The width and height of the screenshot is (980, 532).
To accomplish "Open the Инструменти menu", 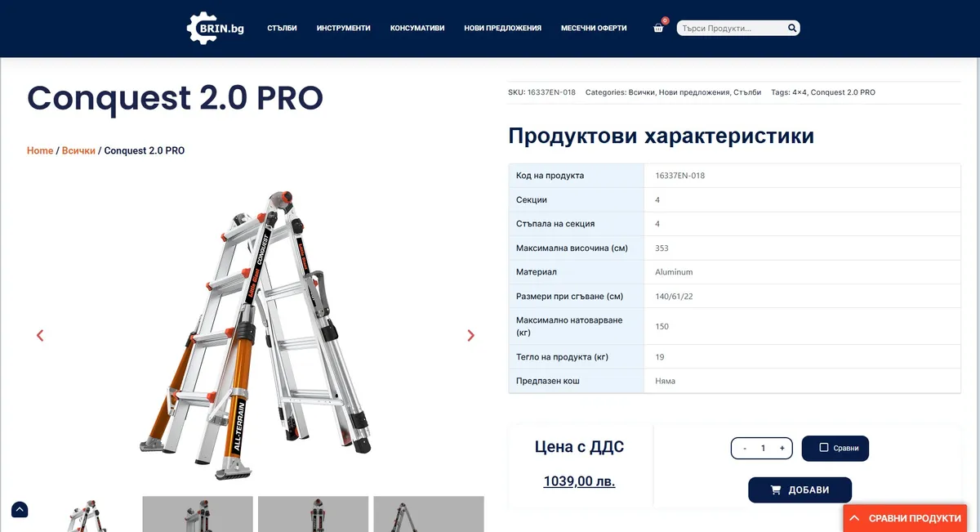I will pyautogui.click(x=343, y=28).
